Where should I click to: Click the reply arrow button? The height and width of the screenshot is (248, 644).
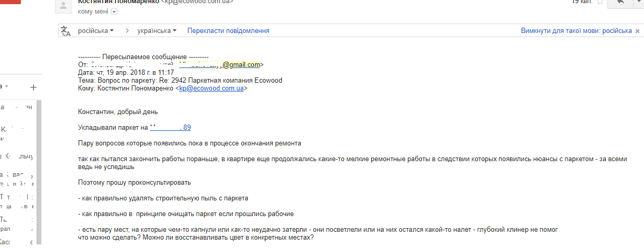(x=620, y=3)
